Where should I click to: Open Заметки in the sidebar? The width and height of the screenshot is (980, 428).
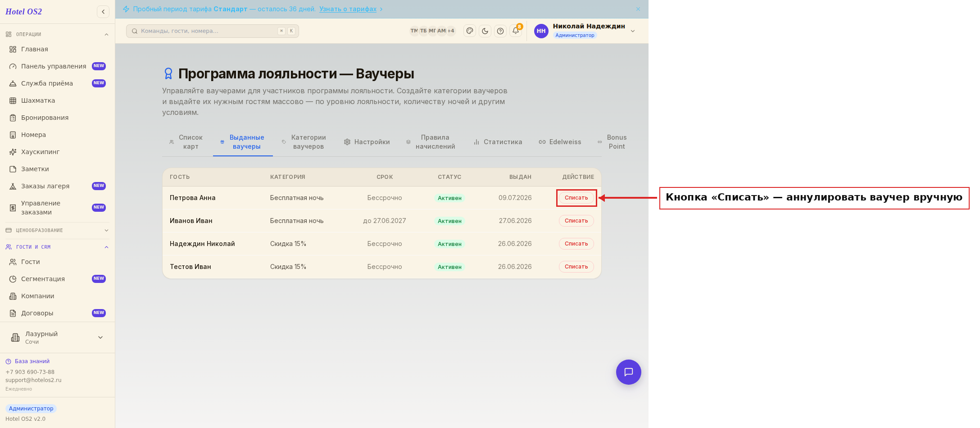tap(57, 169)
